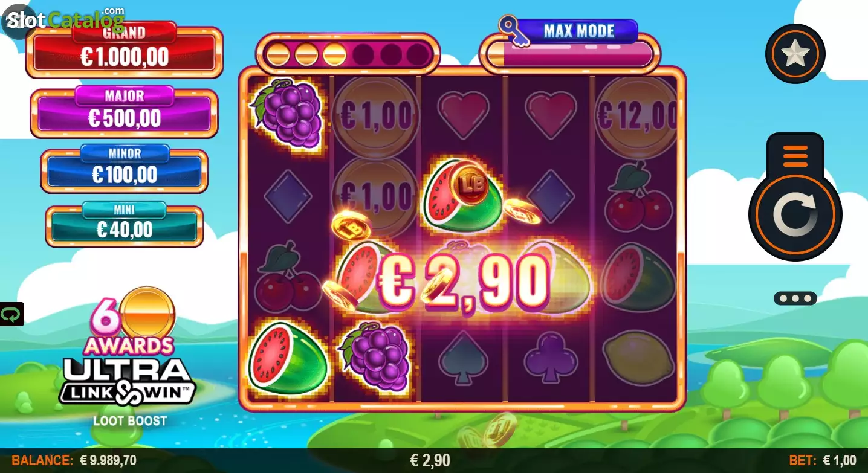Click the Mini €40,00 jackpot panel

(x=124, y=226)
